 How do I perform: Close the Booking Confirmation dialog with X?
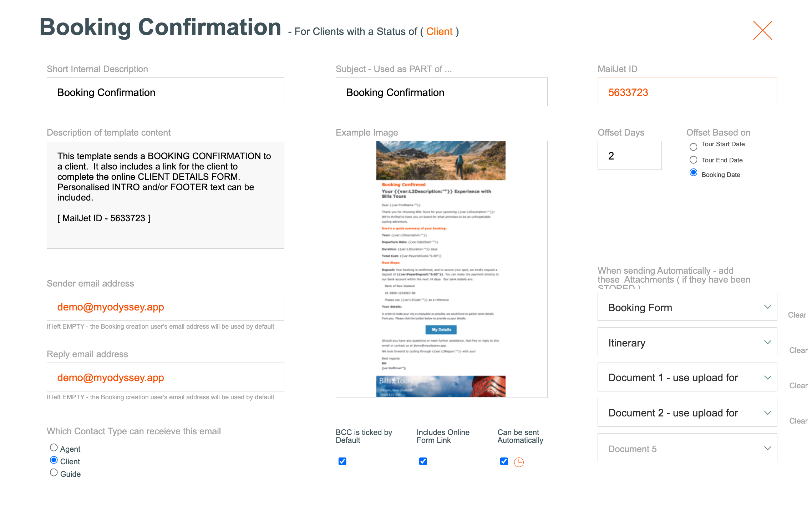[762, 30]
